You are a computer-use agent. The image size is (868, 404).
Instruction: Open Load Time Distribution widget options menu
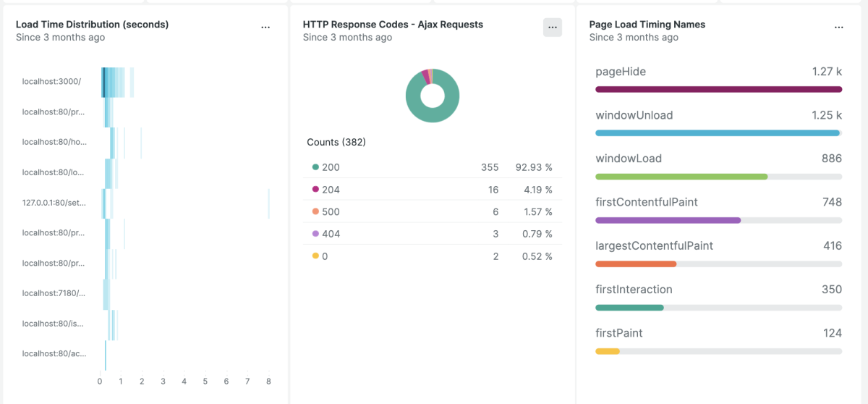pyautogui.click(x=265, y=27)
